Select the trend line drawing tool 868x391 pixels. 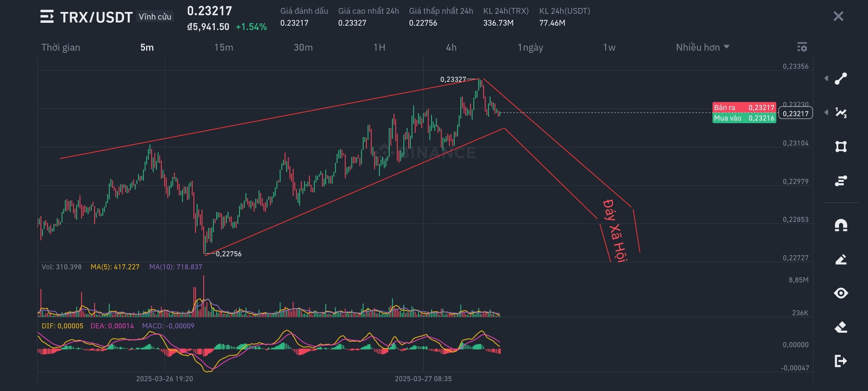tap(841, 79)
